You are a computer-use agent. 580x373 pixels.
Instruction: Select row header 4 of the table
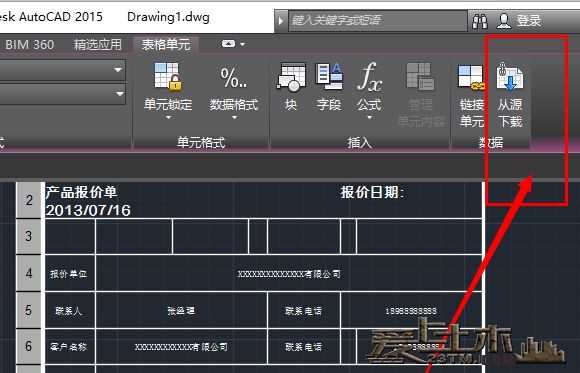tap(29, 273)
